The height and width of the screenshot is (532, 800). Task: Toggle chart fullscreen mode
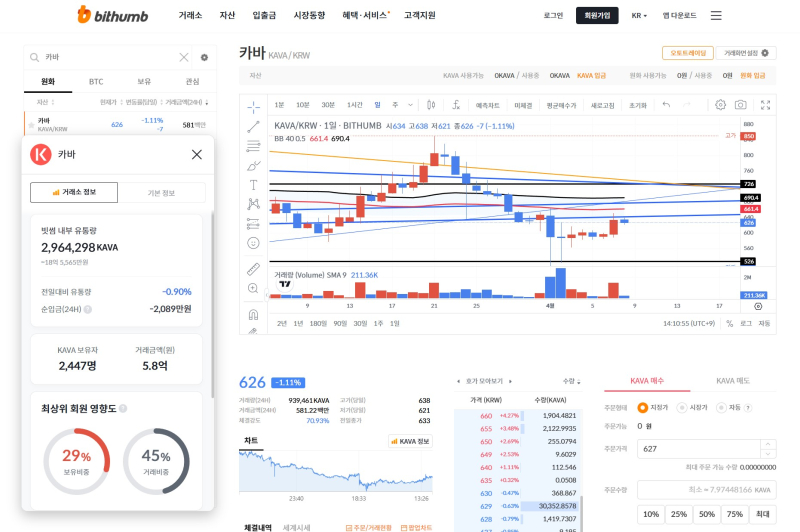(x=765, y=105)
